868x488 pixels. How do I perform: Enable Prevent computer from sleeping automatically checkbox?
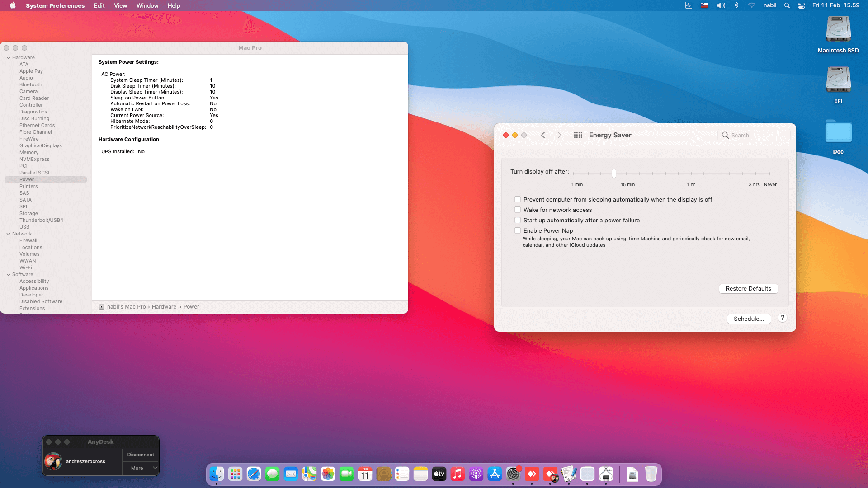518,199
